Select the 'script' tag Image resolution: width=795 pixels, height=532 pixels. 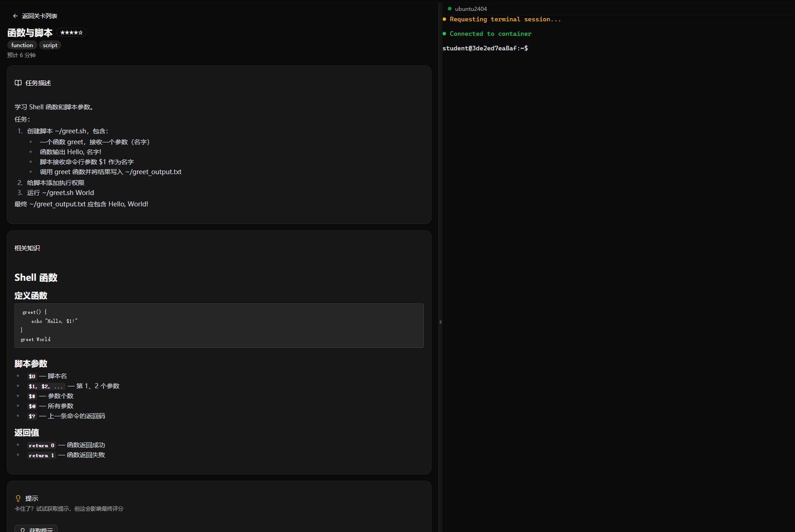coord(50,45)
